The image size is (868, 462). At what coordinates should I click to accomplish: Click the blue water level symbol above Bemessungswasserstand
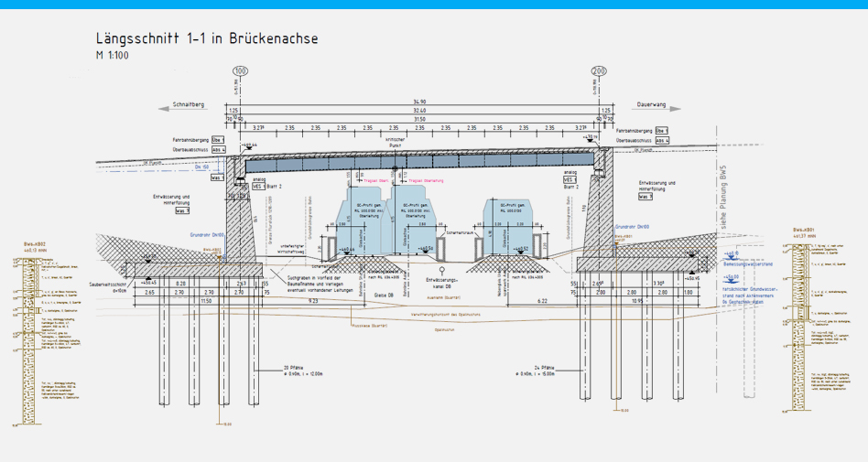pos(731,256)
